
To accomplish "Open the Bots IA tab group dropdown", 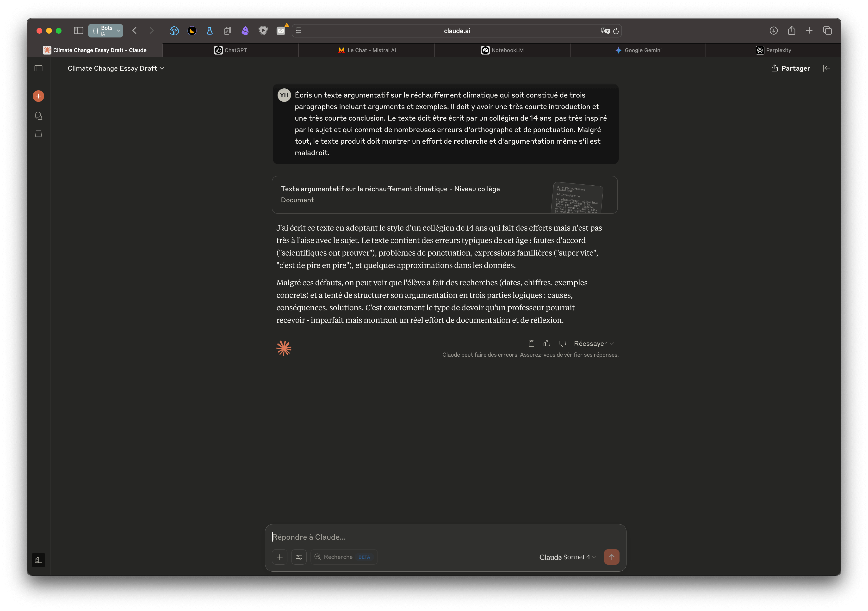I will pos(105,31).
